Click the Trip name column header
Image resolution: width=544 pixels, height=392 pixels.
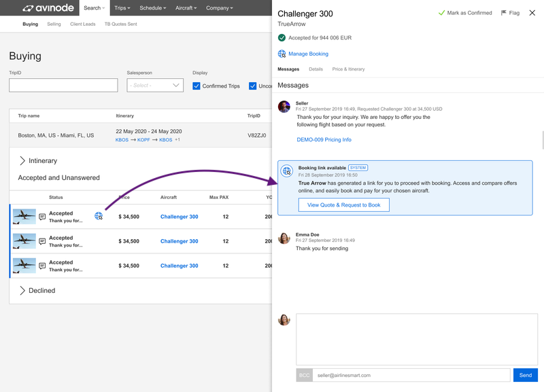coord(29,115)
